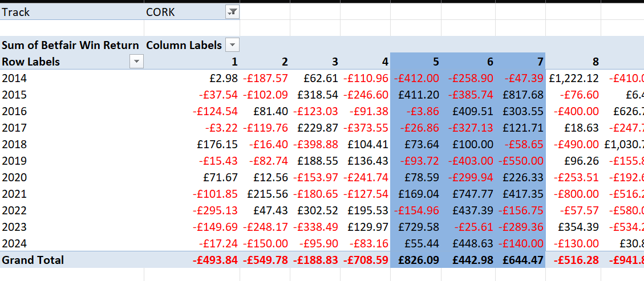The image size is (644, 281).
Task: Click column header 7
Action: pos(520,62)
